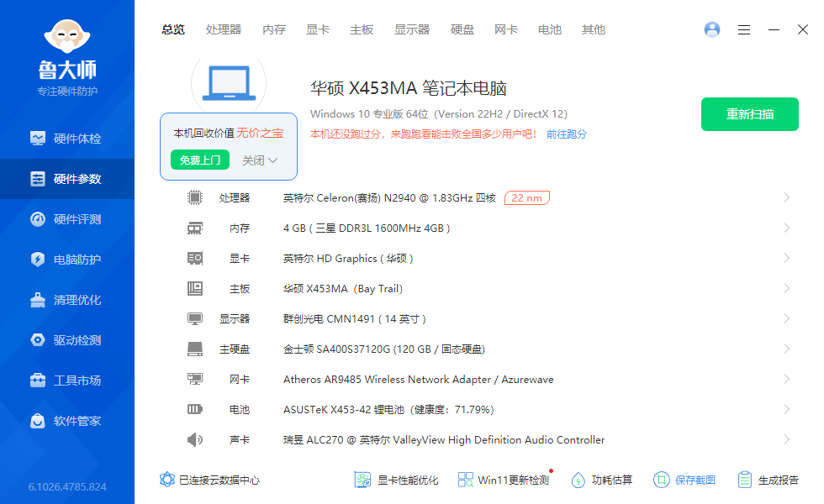Switch to the 网卡 tab
The height and width of the screenshot is (504, 824).
[506, 30]
